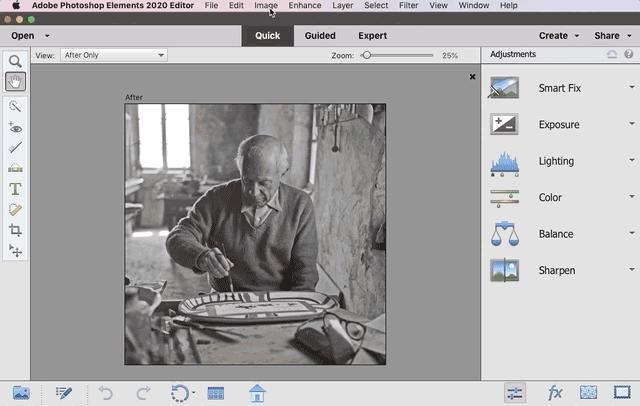Image resolution: width=640 pixels, height=406 pixels.
Task: Open the Image menu
Action: tap(266, 5)
